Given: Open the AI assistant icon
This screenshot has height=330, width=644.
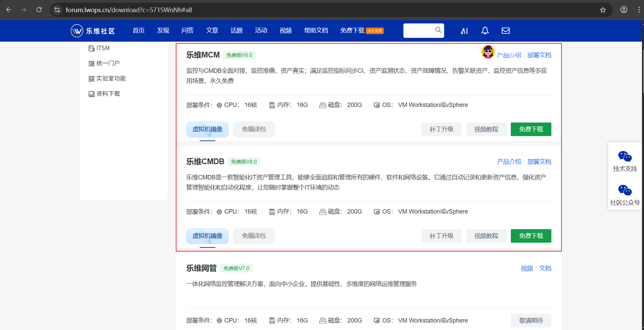Looking at the screenshot, I should click(464, 31).
